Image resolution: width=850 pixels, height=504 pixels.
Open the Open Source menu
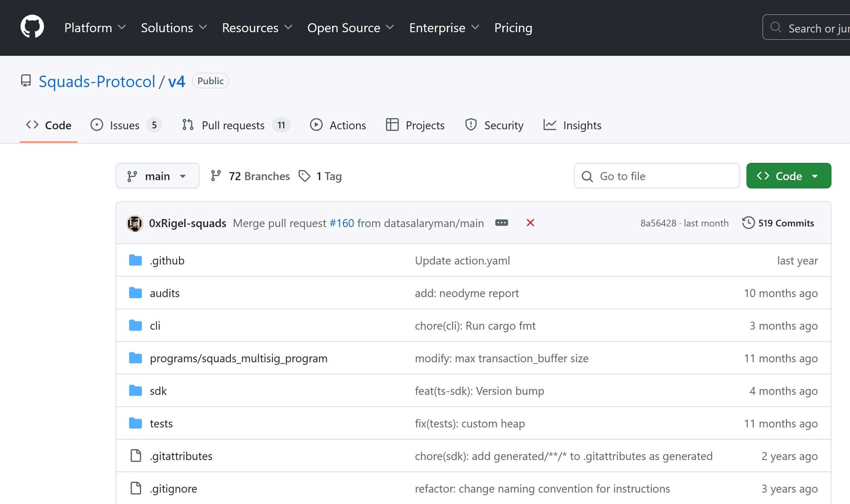[350, 28]
